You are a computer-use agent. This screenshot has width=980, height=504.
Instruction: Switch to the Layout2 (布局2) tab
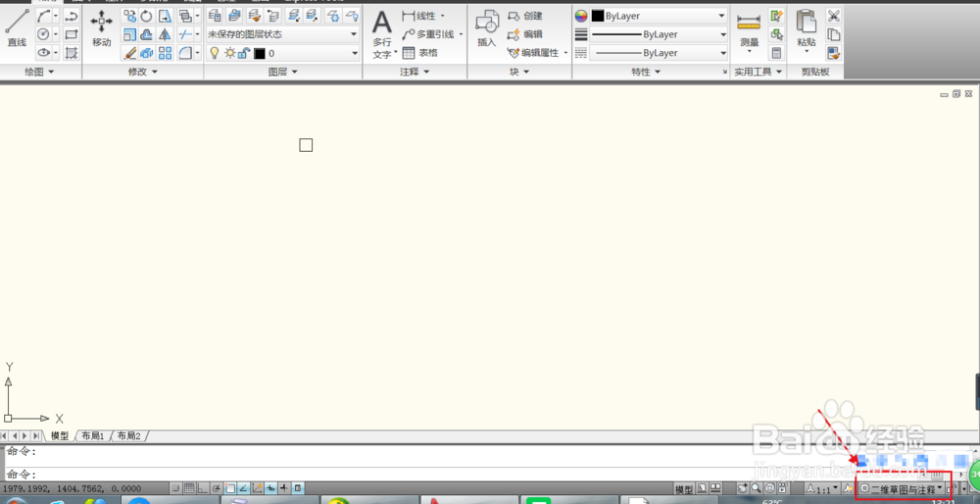128,435
